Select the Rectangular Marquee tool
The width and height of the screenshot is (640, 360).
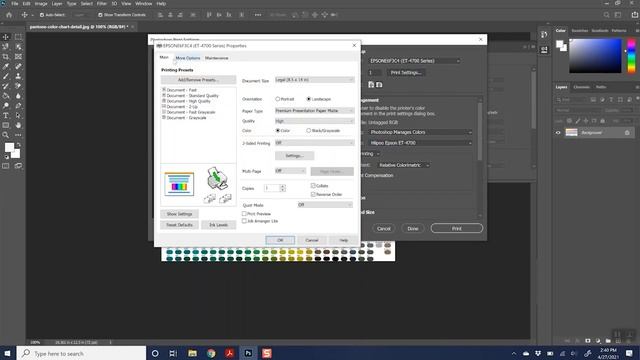(18, 37)
